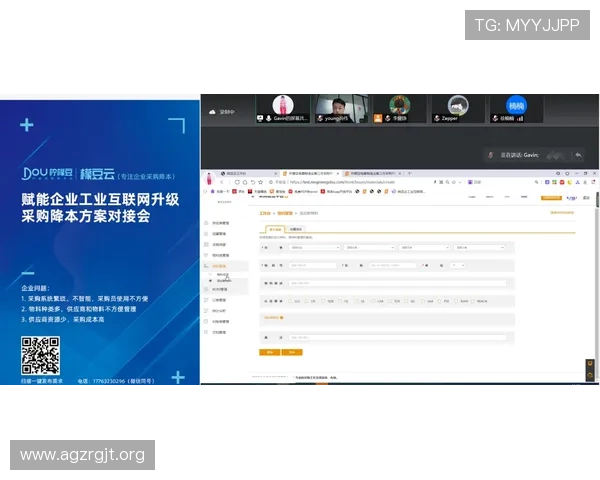Click the screen-share icon on Gavin's participant tile
The image size is (600, 480).
(260, 119)
